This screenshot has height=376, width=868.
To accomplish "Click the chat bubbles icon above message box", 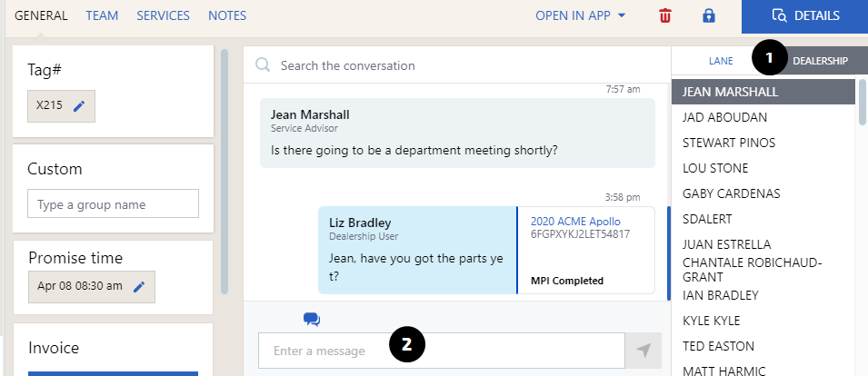I will pyautogui.click(x=312, y=319).
